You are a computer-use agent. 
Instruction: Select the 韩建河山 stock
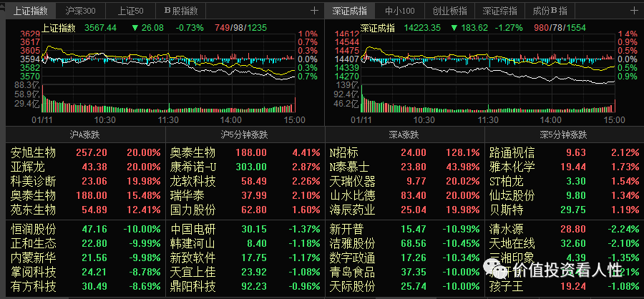pos(245,243)
